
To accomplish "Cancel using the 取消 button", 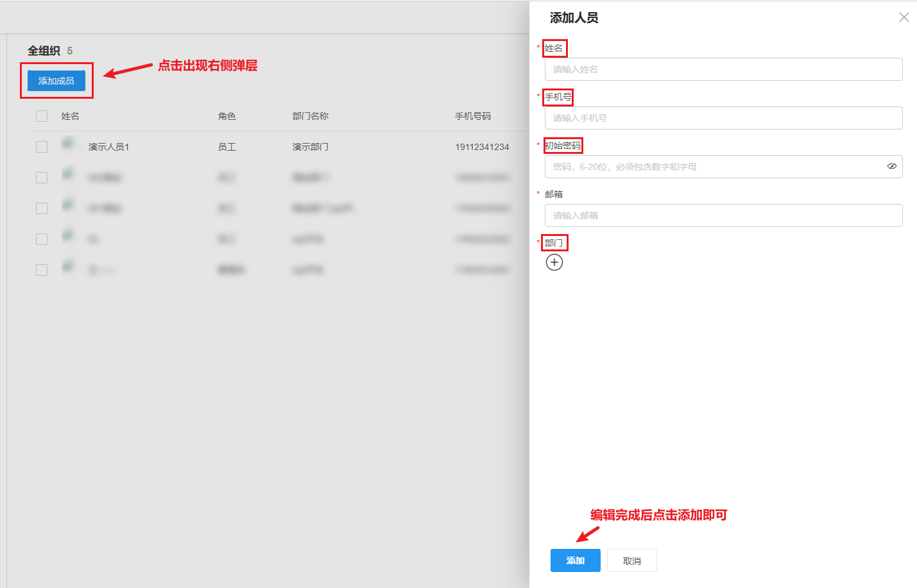I will click(x=631, y=560).
